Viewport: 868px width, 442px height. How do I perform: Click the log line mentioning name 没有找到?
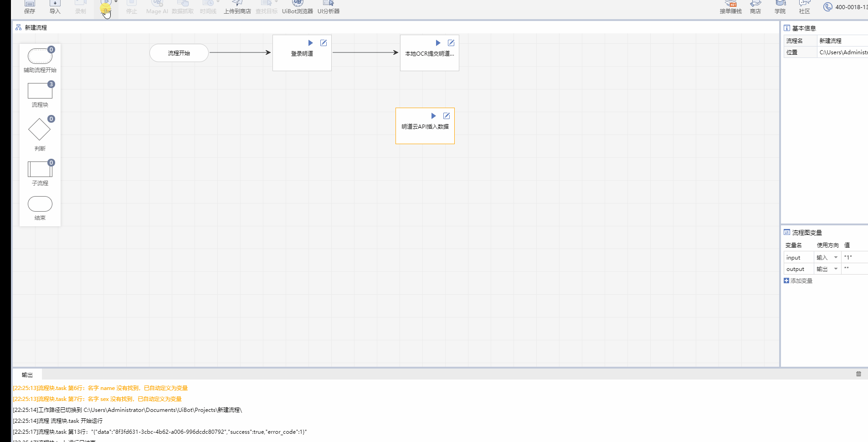(x=100, y=388)
